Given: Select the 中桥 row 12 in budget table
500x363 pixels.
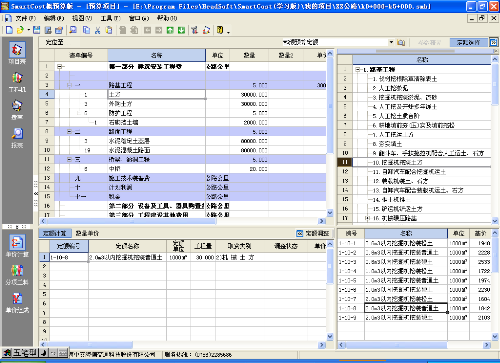Looking at the screenshot, I should click(x=183, y=169).
